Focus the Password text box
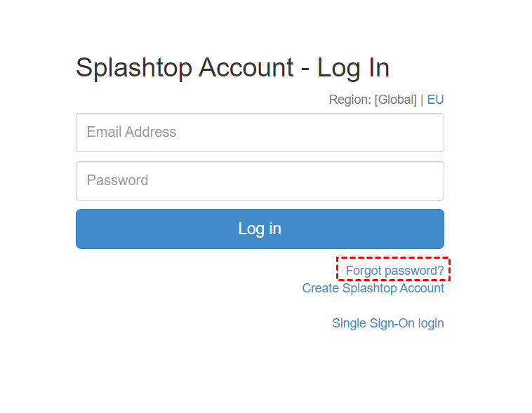Screen dimensions: 532x413 click(x=260, y=181)
